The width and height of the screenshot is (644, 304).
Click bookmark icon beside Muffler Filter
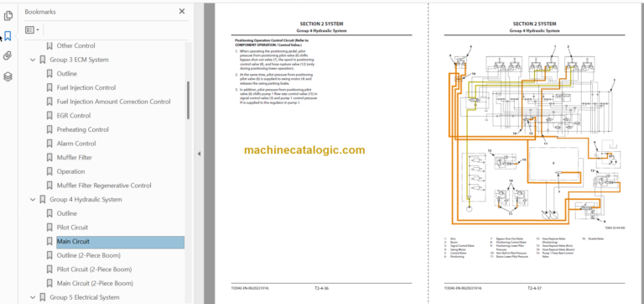[x=49, y=158]
